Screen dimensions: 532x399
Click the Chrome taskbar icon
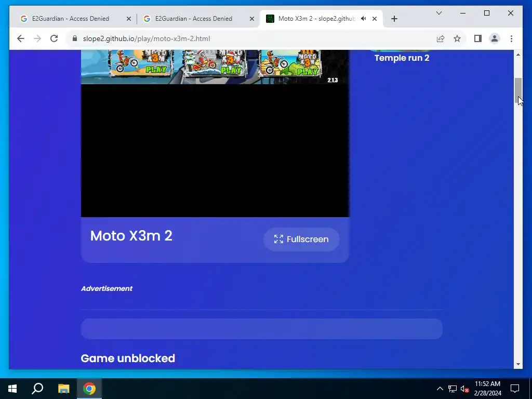point(89,389)
